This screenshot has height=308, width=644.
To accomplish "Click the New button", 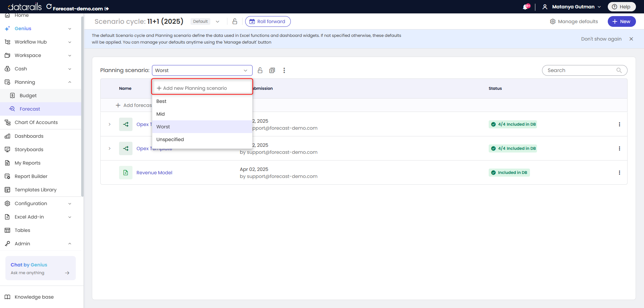I will pyautogui.click(x=622, y=21).
